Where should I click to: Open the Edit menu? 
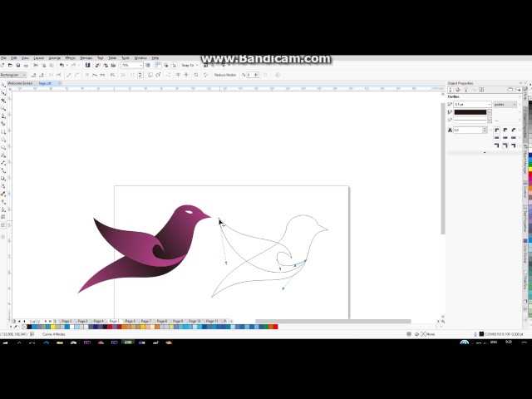(13, 58)
